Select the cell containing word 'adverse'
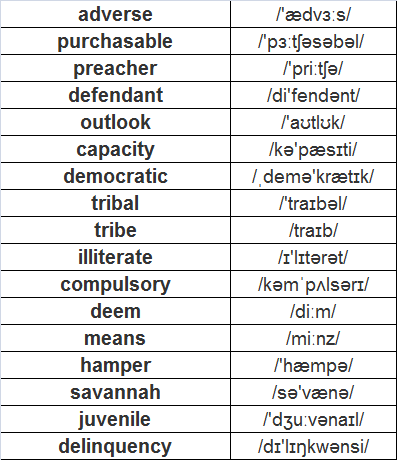The width and height of the screenshot is (397, 460). [115, 14]
